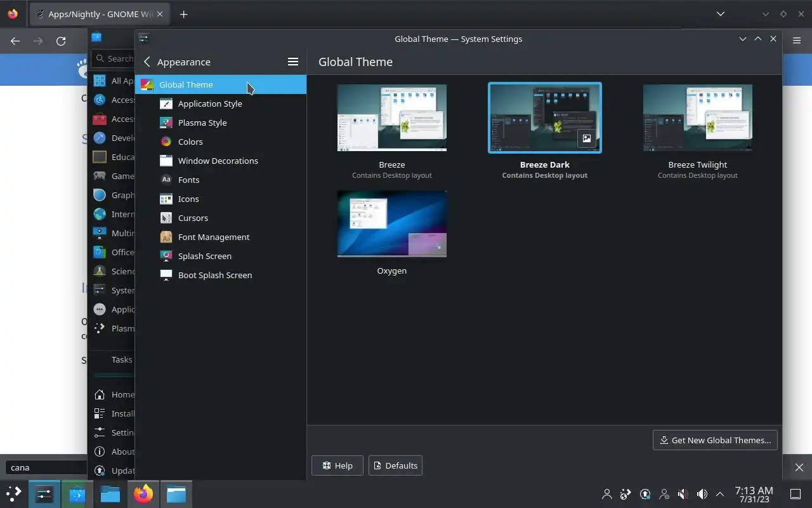Switch to Firefox in the taskbar
The width and height of the screenshot is (812, 508).
[143, 493]
